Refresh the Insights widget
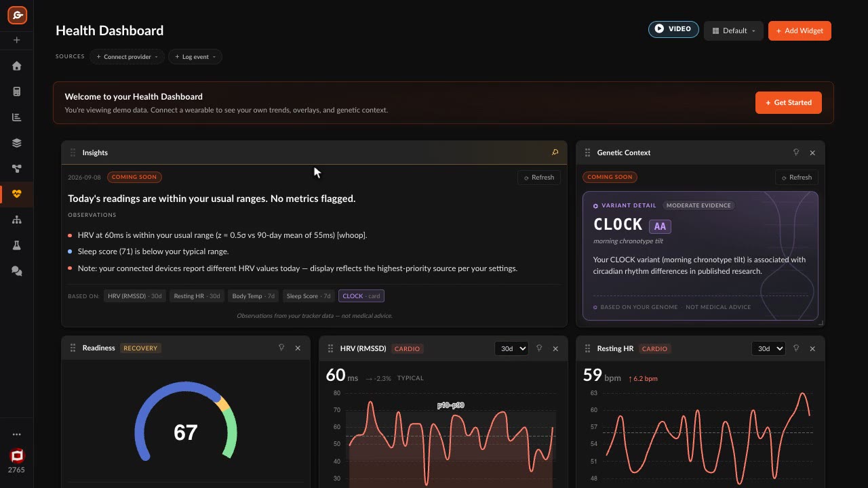This screenshot has width=868, height=488. tap(539, 178)
